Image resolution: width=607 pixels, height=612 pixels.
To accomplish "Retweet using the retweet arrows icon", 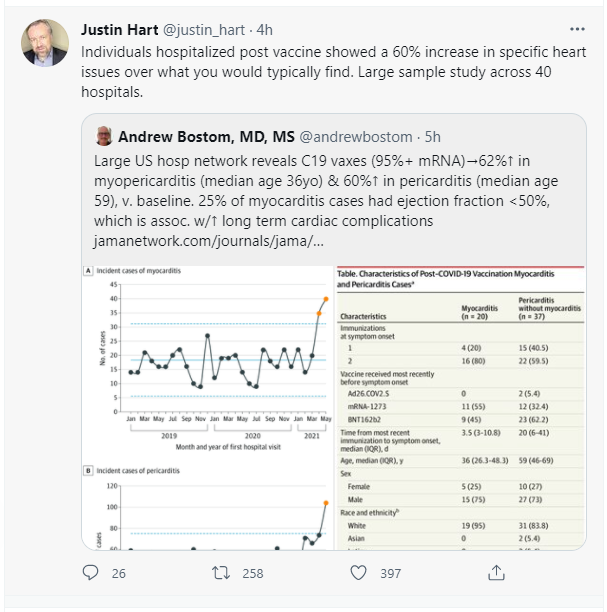I will 221,573.
